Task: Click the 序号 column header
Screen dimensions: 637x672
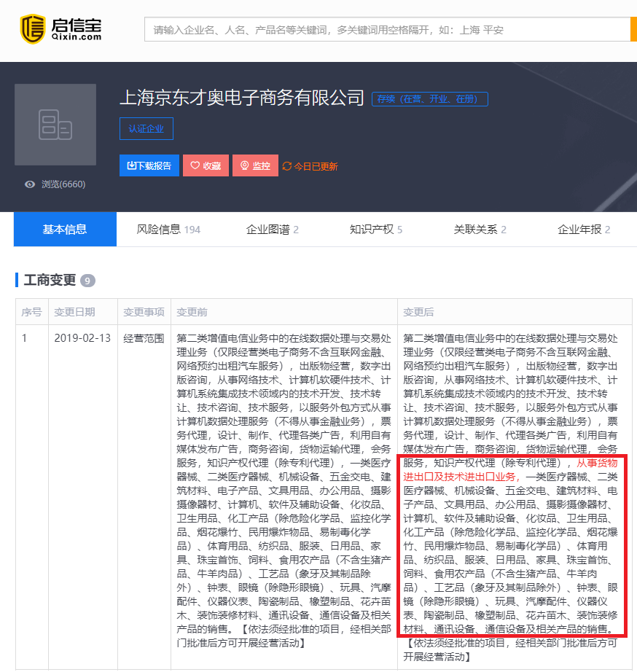Action: tap(32, 312)
